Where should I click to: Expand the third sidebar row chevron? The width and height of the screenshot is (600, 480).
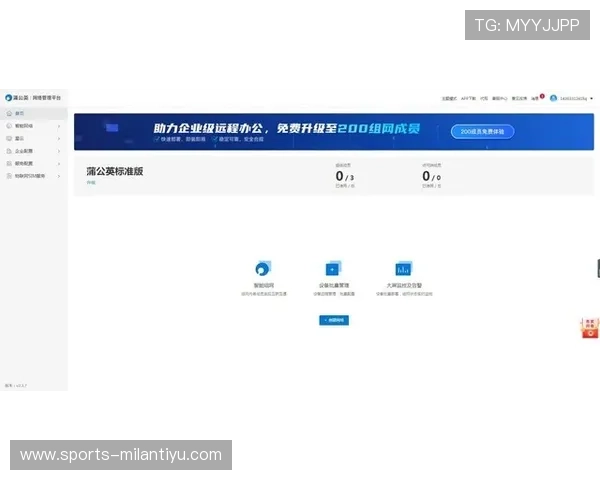click(59, 139)
